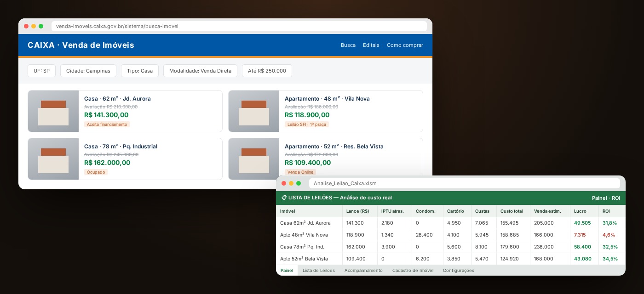644x294 pixels.
Task: Open listing Apartamento · 48 m² · Vila Nova
Action: [x=327, y=99]
